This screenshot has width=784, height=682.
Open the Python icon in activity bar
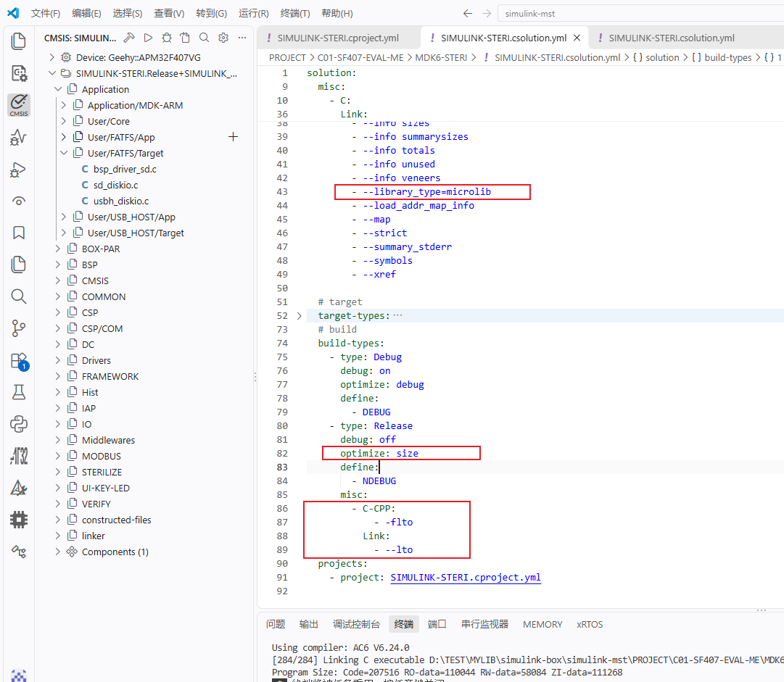pos(19,424)
